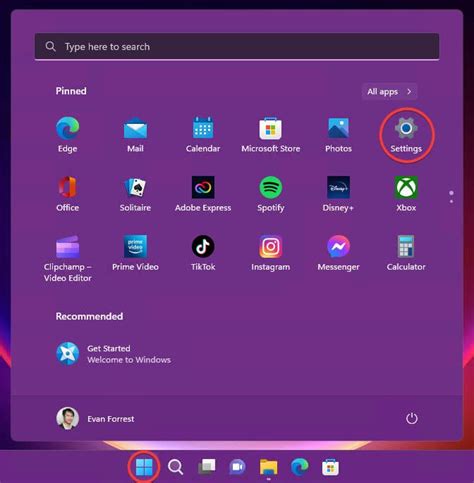Viewport: 474px width, 483px height.
Task: Open the Photos app
Action: pyautogui.click(x=338, y=134)
